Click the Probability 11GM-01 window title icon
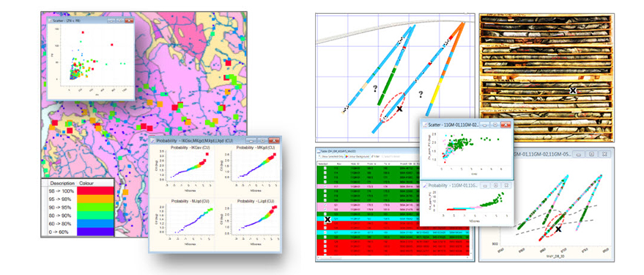The width and height of the screenshot is (644, 275). (x=425, y=186)
